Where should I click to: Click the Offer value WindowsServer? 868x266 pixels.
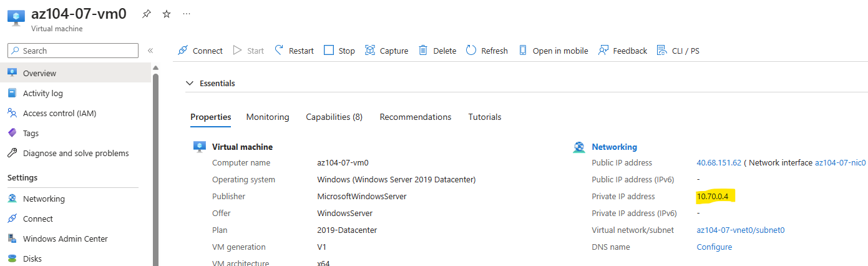click(x=345, y=213)
